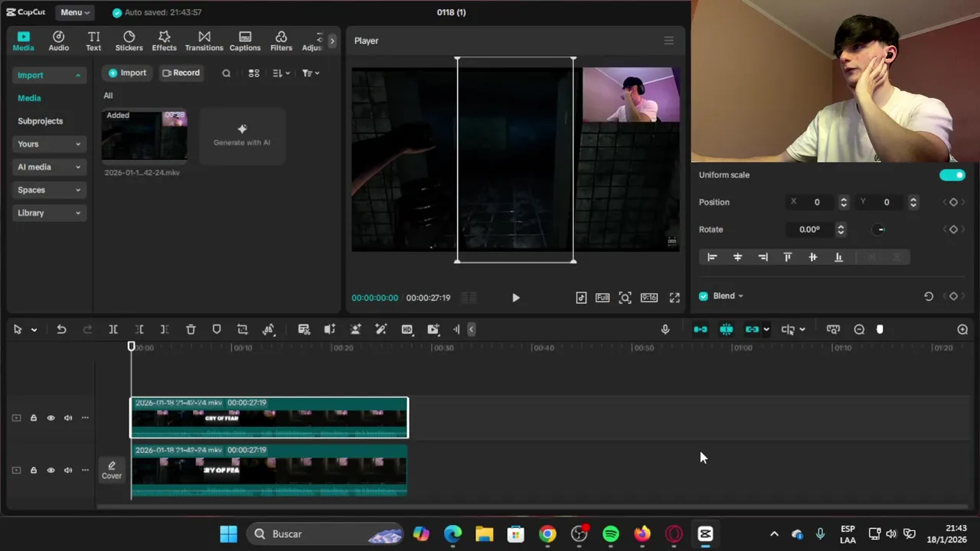The image size is (980, 551).
Task: Open the Effects tab
Action: (164, 41)
